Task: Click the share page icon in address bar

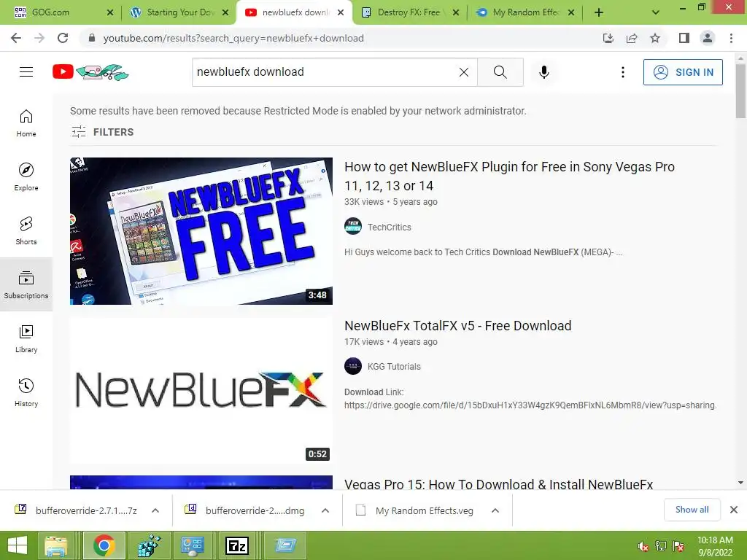Action: click(632, 38)
